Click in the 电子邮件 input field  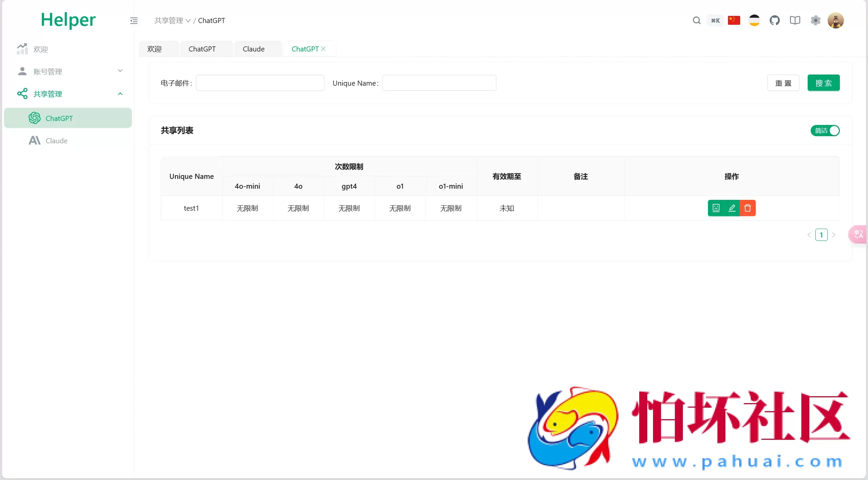click(260, 83)
